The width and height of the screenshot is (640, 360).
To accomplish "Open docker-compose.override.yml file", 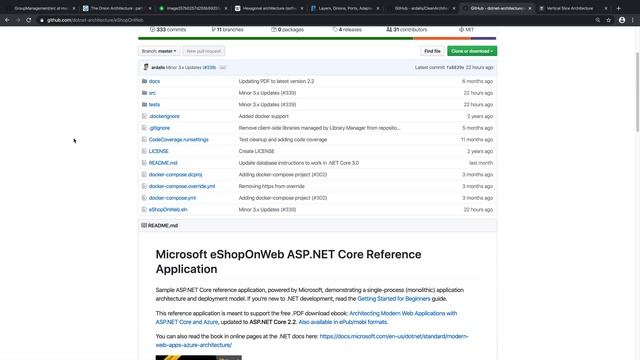I will (x=182, y=186).
